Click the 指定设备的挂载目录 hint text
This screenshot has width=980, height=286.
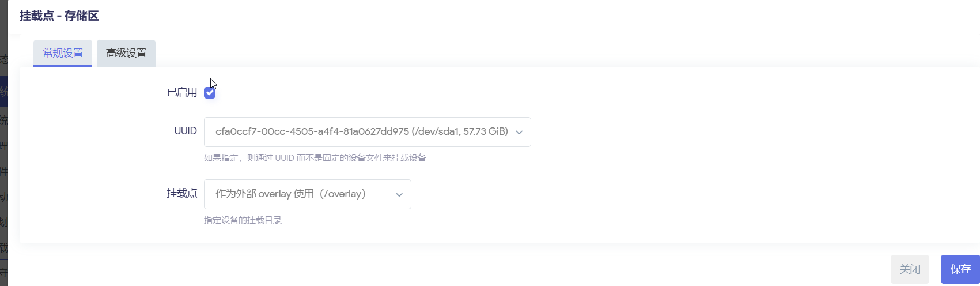[x=243, y=220]
